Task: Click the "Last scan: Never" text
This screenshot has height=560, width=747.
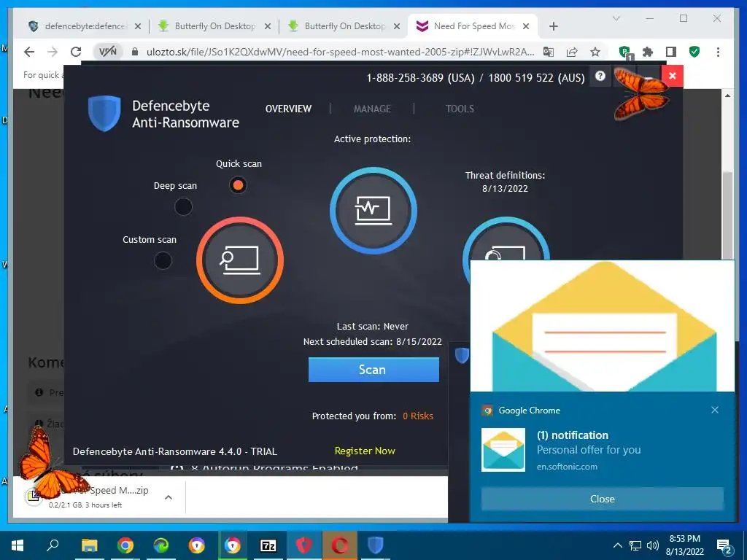Action: (x=373, y=326)
